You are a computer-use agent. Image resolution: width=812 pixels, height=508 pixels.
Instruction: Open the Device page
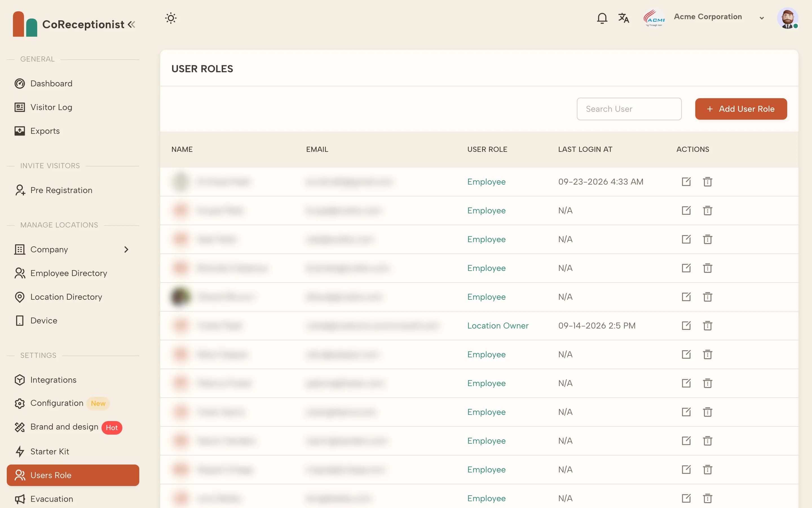pyautogui.click(x=73, y=321)
